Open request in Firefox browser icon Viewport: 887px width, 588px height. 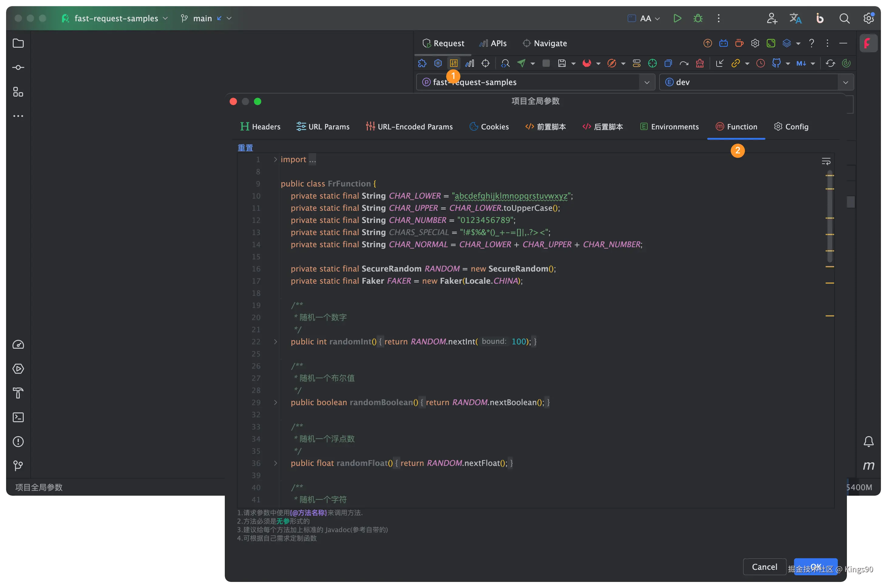587,63
